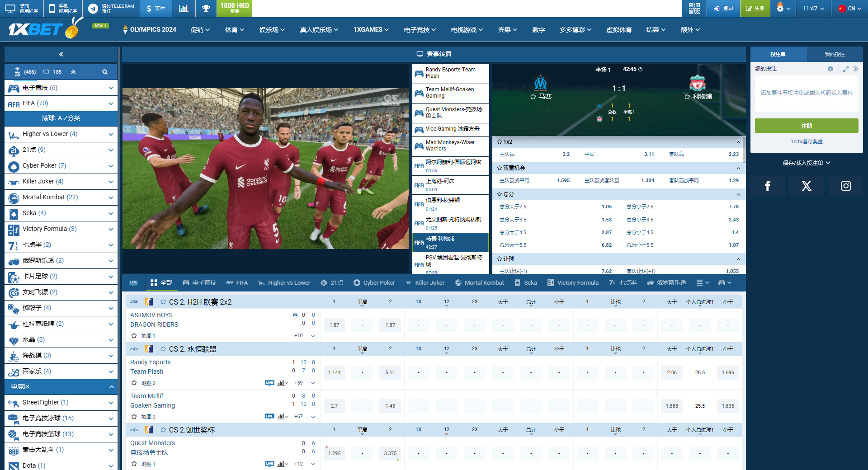Expand the bet slip panel fullscreen
The width and height of the screenshot is (868, 470).
[846, 69]
